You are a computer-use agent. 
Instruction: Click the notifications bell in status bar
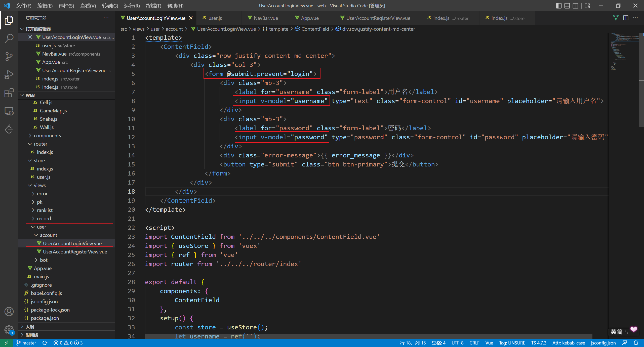[636, 343]
